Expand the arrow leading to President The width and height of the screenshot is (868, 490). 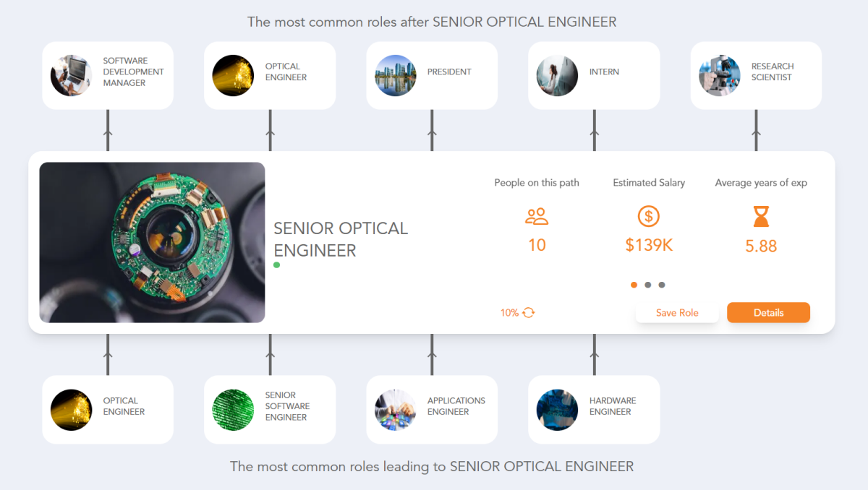(432, 134)
